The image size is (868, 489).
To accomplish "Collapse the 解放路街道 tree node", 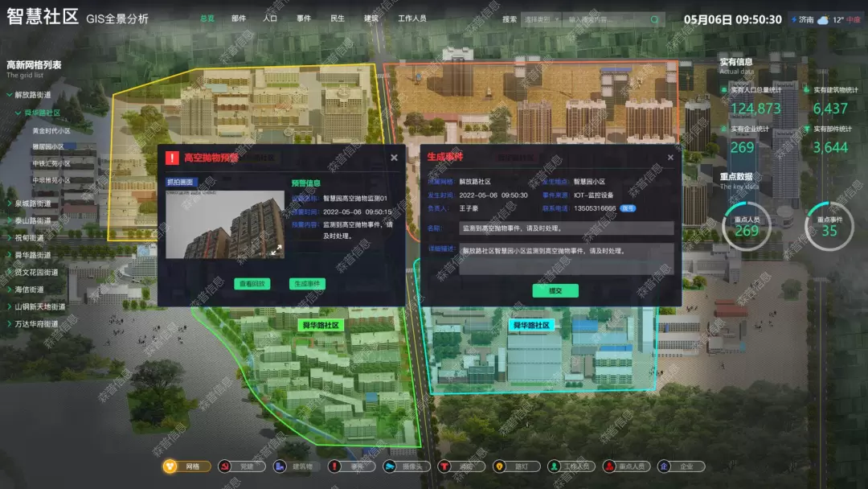I will coord(10,95).
